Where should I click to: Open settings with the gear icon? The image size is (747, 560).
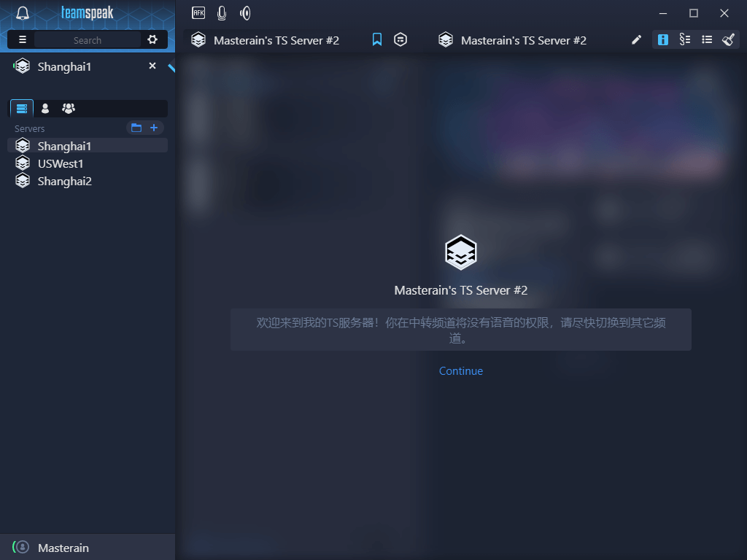click(152, 40)
